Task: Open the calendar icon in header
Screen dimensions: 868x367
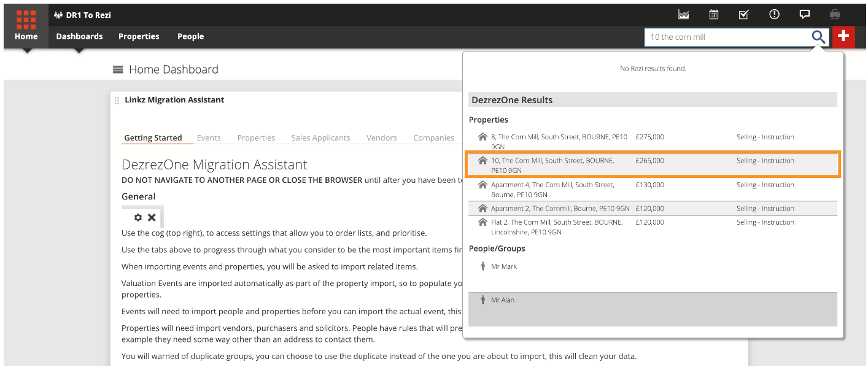Action: 714,15
